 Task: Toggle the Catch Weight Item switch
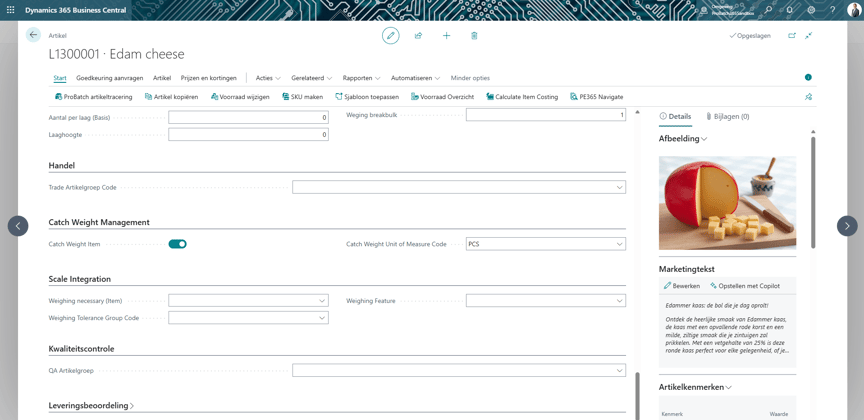[177, 244]
